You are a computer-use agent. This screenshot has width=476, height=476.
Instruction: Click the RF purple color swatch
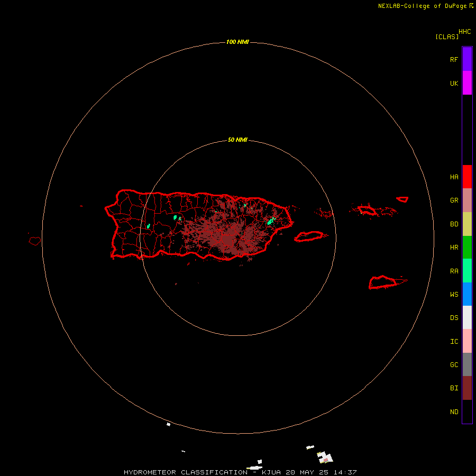pos(467,59)
